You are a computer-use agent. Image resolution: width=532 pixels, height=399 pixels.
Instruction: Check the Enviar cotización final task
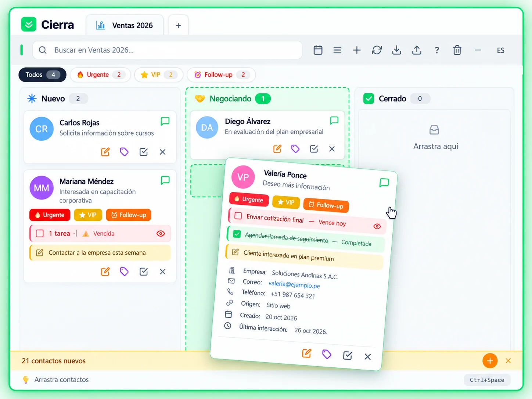click(238, 216)
